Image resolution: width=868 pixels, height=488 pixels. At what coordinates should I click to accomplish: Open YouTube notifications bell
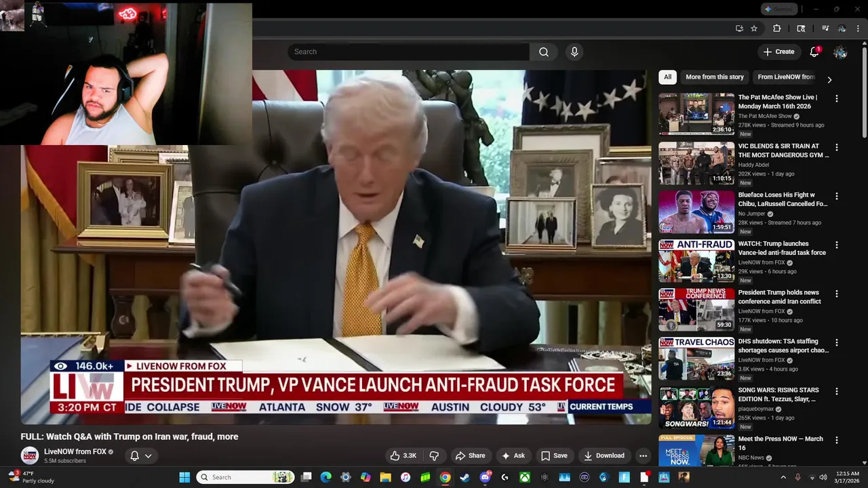(x=814, y=52)
